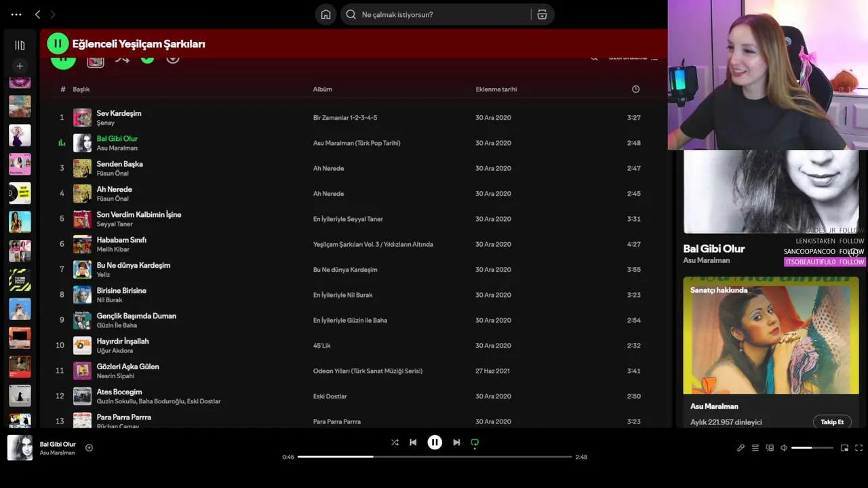The width and height of the screenshot is (868, 488).
Task: Seek within the song progress bar
Action: [435, 457]
